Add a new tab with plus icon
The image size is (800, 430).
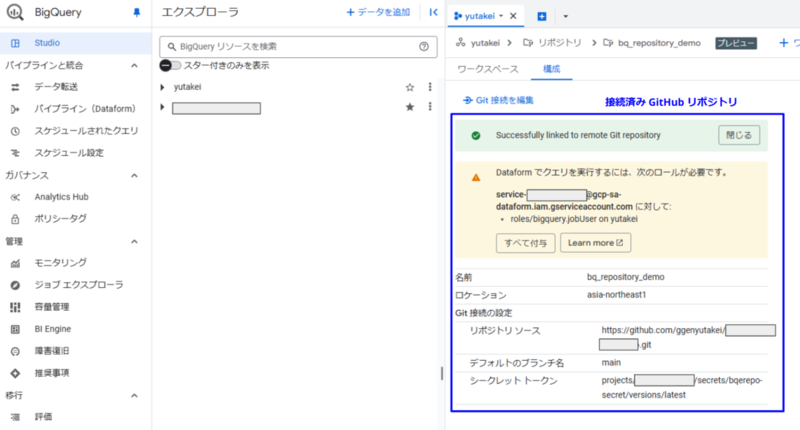pos(542,16)
